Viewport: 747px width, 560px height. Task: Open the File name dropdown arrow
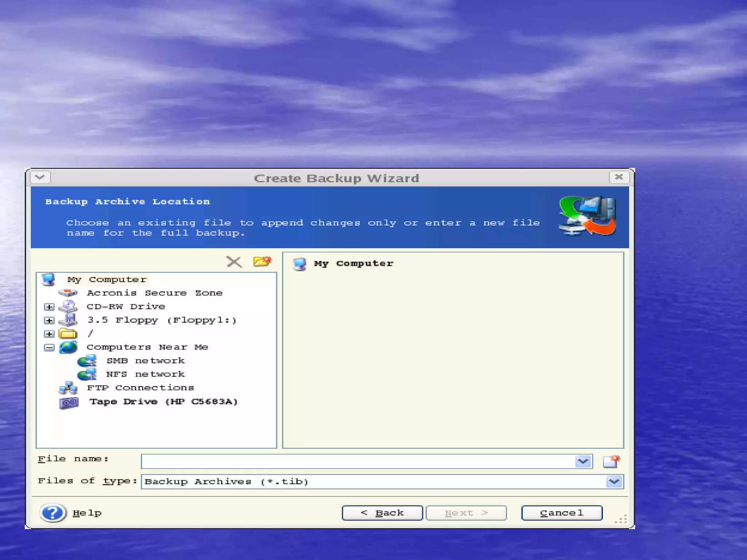pos(582,461)
